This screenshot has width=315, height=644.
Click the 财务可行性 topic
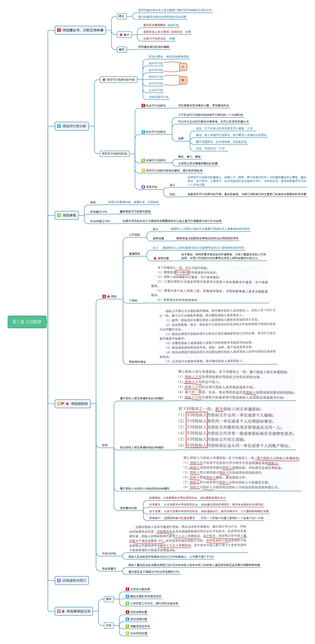pyautogui.click(x=156, y=77)
